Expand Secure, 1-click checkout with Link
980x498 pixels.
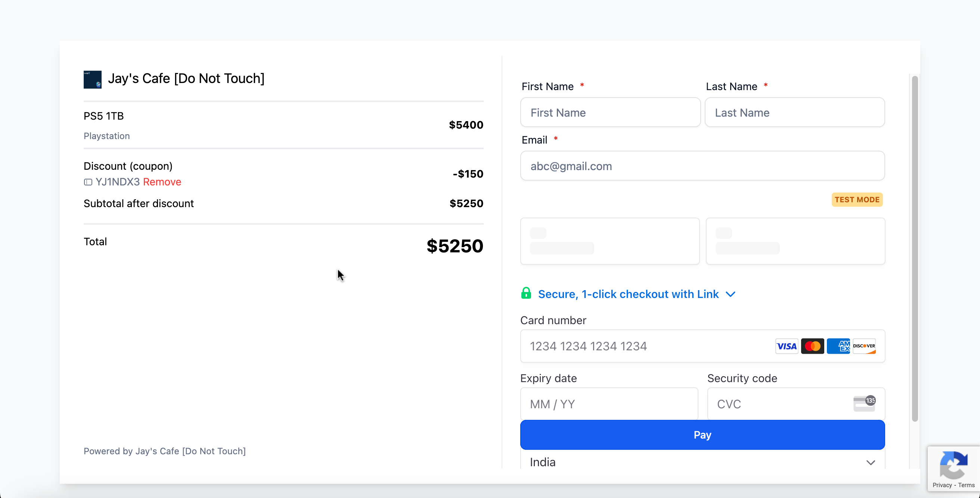[628, 294]
